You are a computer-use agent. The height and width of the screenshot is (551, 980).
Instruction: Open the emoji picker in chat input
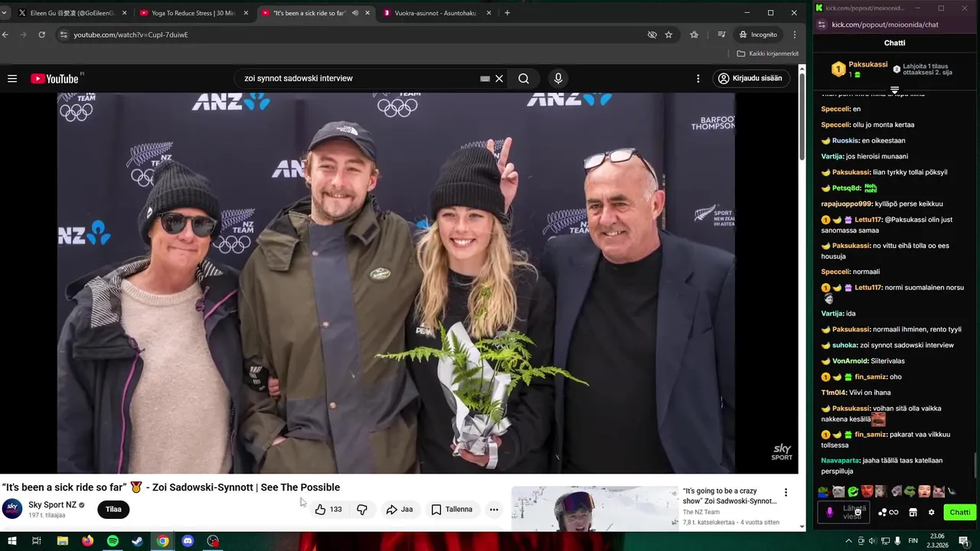[x=858, y=512]
